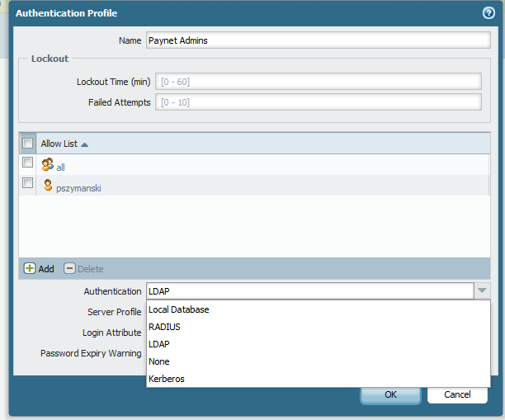The width and height of the screenshot is (505, 420).
Task: Click the Add button label
Action: click(x=46, y=269)
